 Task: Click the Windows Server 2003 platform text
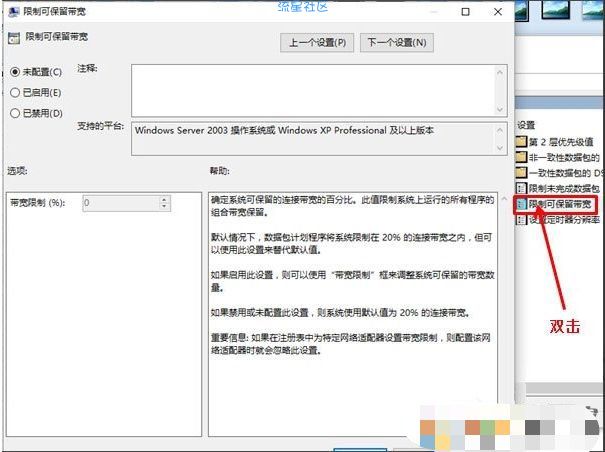click(x=284, y=130)
